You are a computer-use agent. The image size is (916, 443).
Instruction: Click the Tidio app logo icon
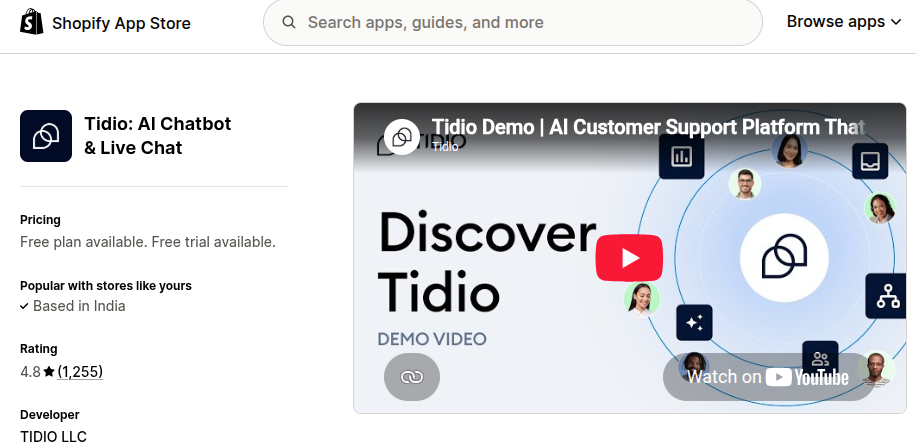point(46,136)
